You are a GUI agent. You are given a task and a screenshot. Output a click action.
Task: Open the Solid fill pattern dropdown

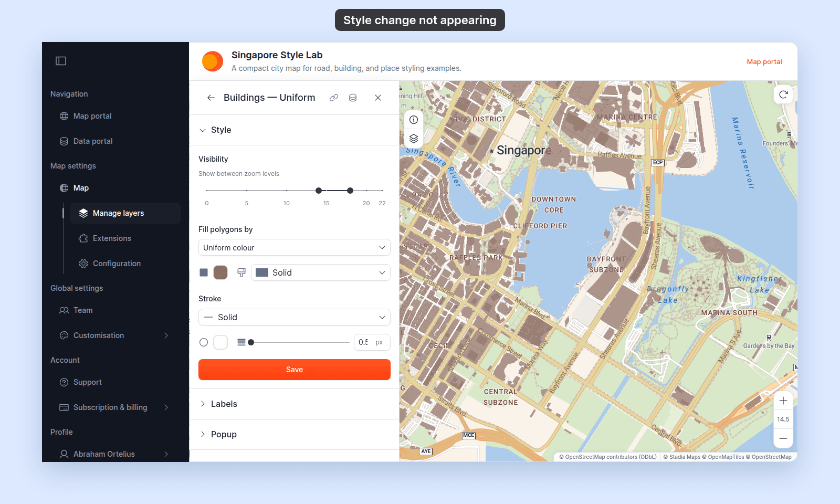coord(321,272)
